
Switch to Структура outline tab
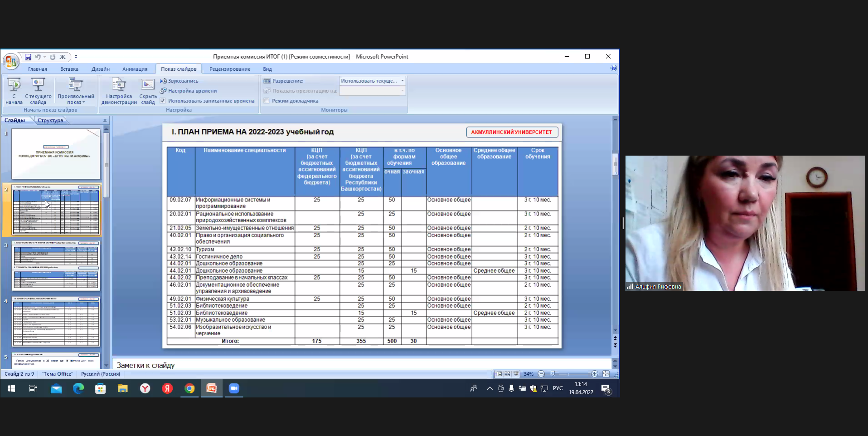[x=50, y=120]
